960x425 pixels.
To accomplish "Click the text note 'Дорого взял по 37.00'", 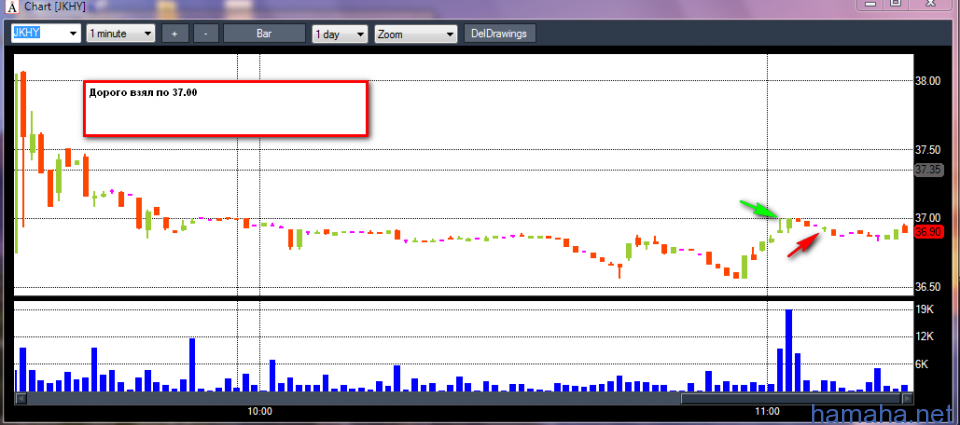I will pyautogui.click(x=143, y=93).
